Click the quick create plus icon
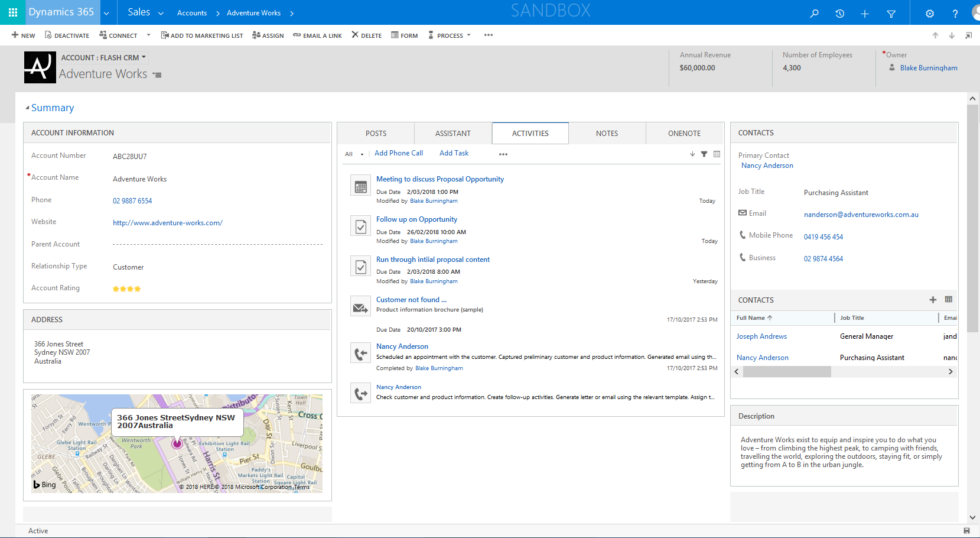Image resolution: width=980 pixels, height=538 pixels. point(865,13)
